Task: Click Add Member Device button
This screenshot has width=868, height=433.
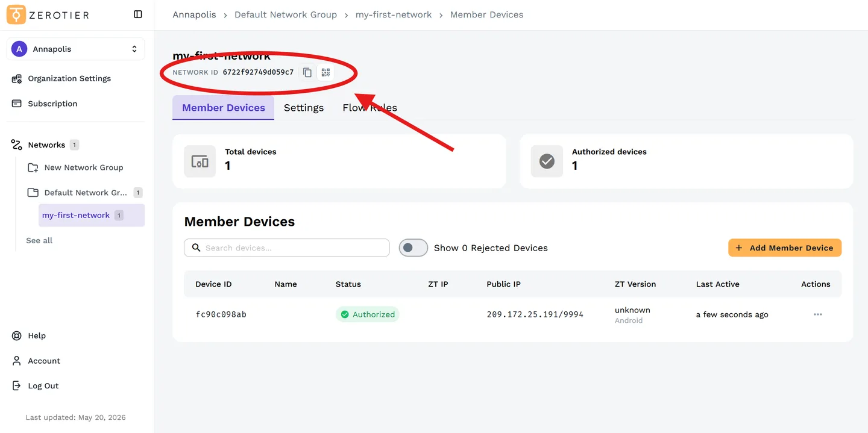Action: [x=785, y=248]
